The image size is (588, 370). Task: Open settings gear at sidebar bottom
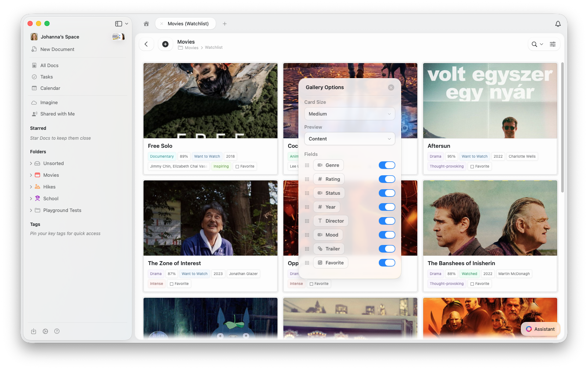click(45, 331)
